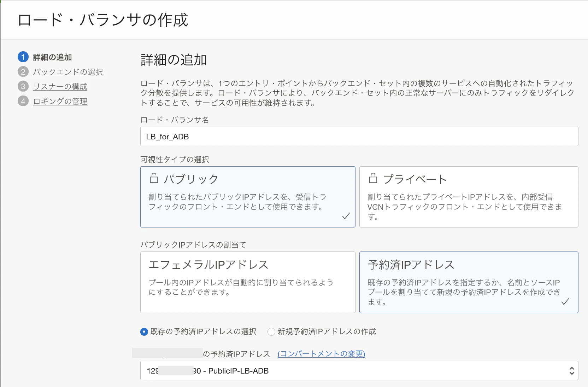
Task: Click step 4 circle in the wizard sidebar
Action: 23,101
